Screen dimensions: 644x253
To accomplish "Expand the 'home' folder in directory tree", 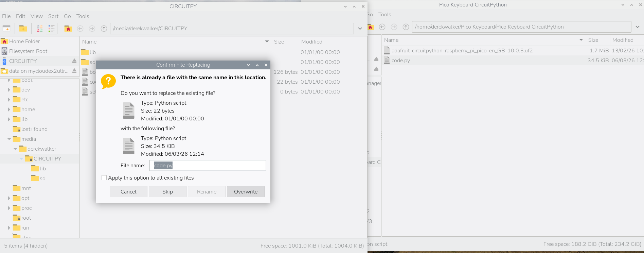I will (9, 109).
